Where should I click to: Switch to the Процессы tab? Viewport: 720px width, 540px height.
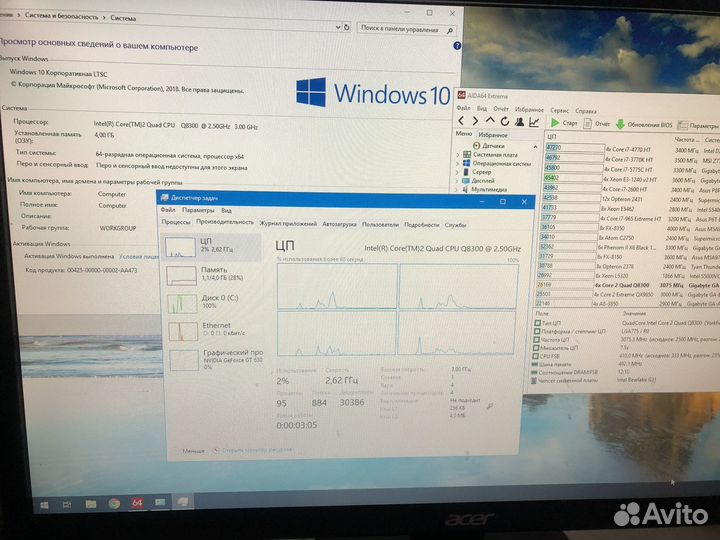tap(176, 222)
